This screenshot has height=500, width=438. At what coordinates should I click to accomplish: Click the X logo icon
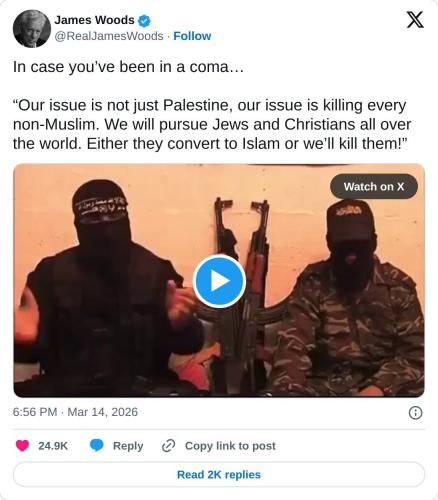tap(415, 20)
